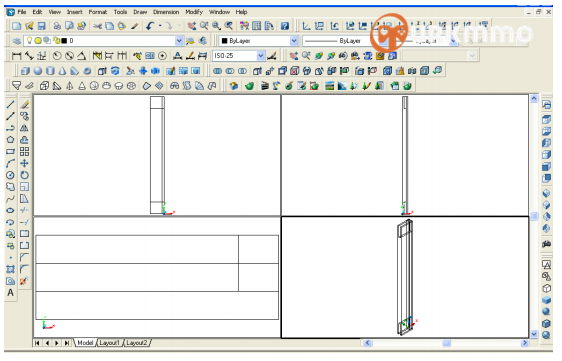
Task: Select the Linear Dimension tool
Action: coord(16,56)
